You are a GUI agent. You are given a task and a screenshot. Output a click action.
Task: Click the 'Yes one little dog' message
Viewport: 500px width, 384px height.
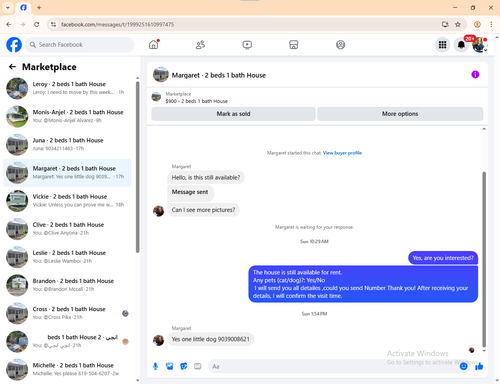(x=211, y=339)
